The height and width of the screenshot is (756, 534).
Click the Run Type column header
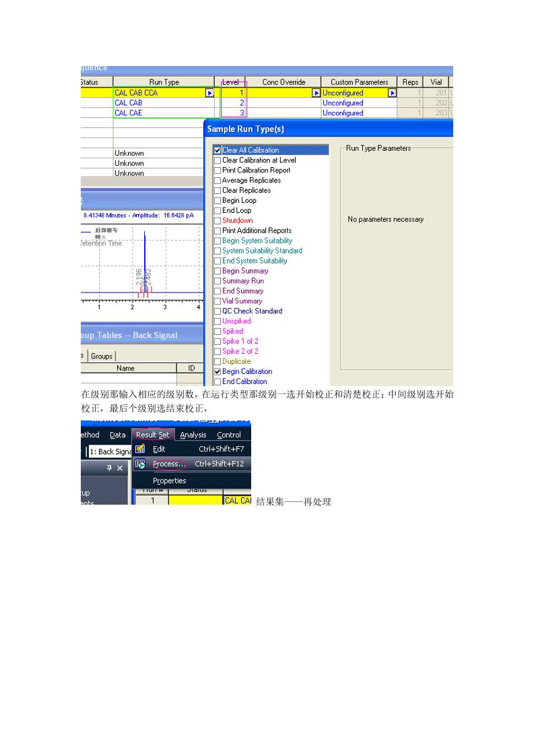164,82
